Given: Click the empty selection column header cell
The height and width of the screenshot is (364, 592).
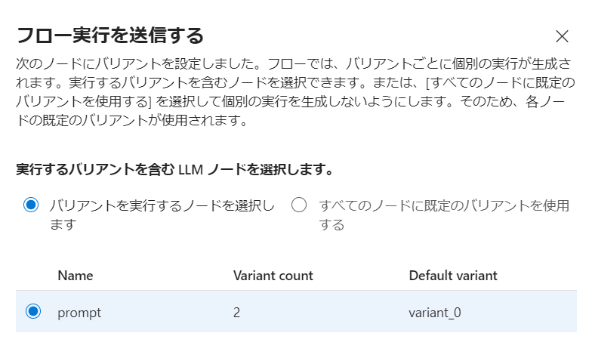Looking at the screenshot, I should [x=33, y=276].
